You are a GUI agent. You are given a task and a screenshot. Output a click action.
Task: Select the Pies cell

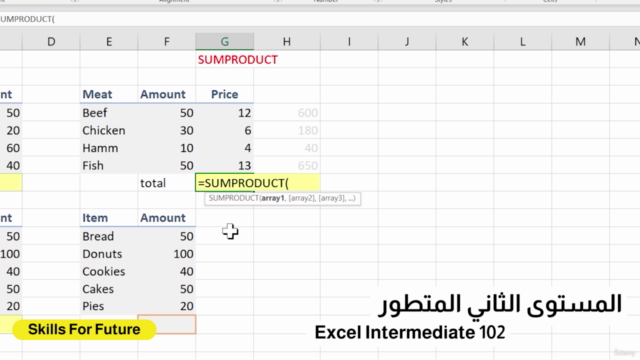point(109,306)
